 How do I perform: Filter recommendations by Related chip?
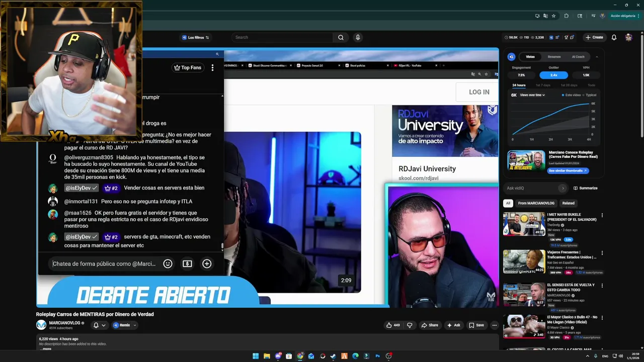tap(568, 203)
